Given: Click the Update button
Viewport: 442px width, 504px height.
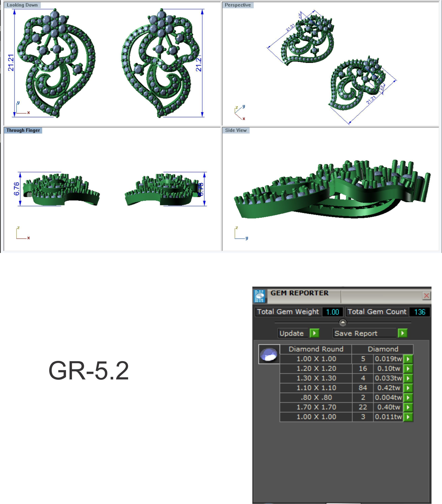Looking at the screenshot, I should [x=293, y=333].
